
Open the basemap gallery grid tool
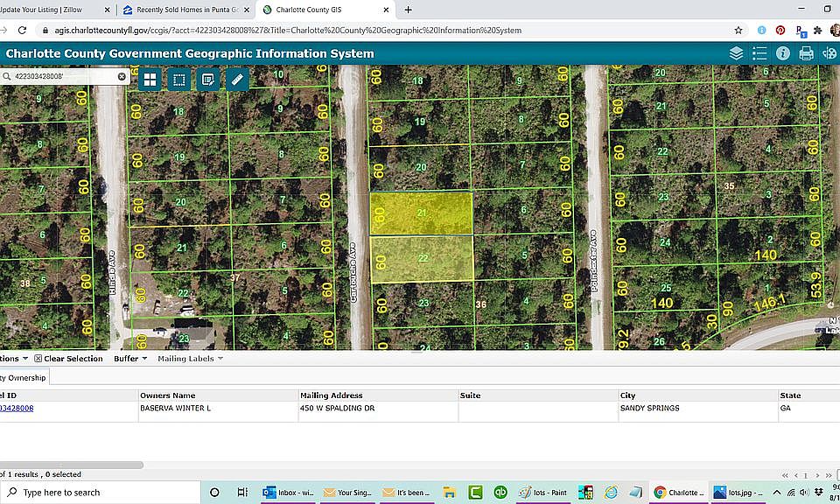[150, 80]
